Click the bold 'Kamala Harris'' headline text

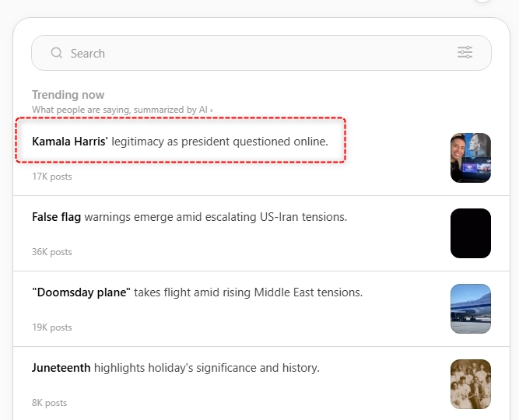pos(70,142)
